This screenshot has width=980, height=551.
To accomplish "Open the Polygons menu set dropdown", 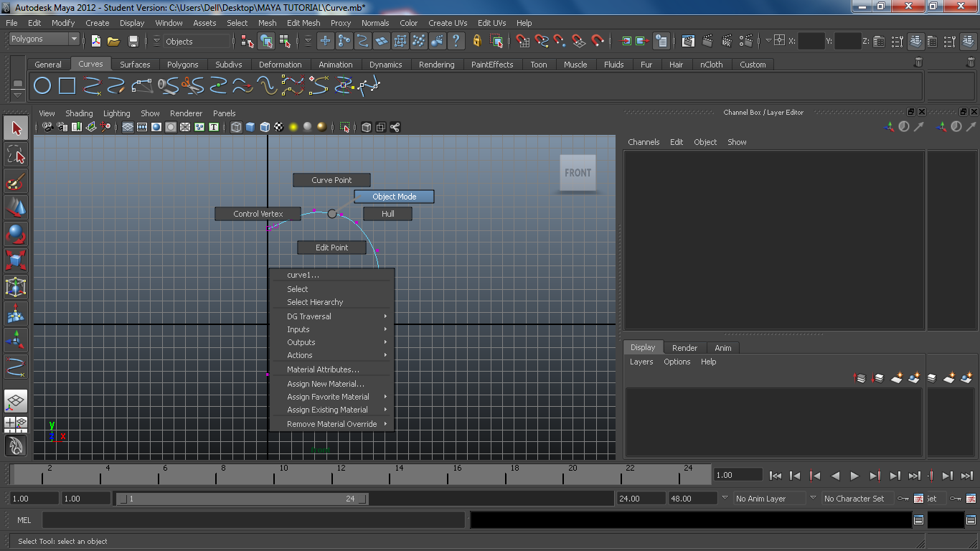I will click(x=44, y=39).
